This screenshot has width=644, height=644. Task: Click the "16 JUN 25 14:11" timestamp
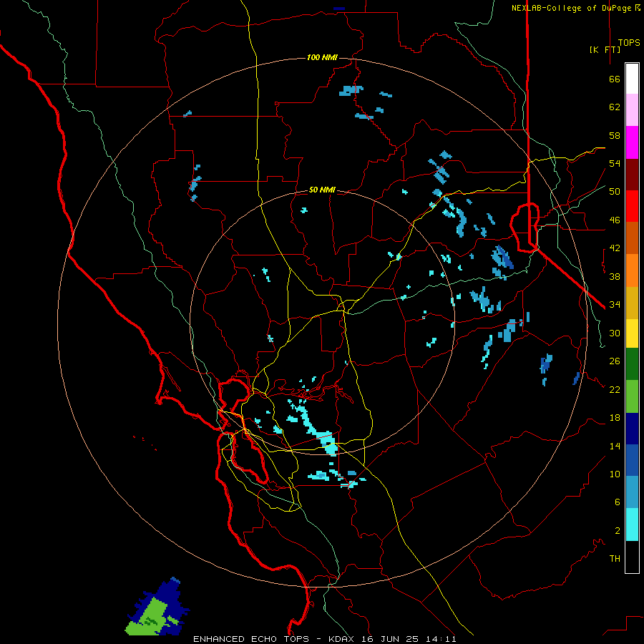(409, 639)
